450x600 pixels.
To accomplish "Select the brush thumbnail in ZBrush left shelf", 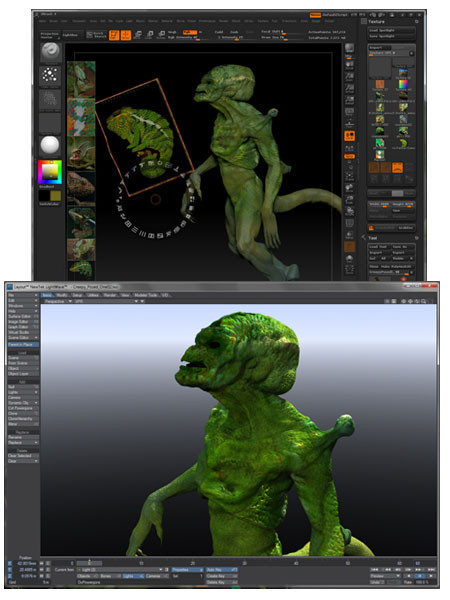I will tap(50, 52).
